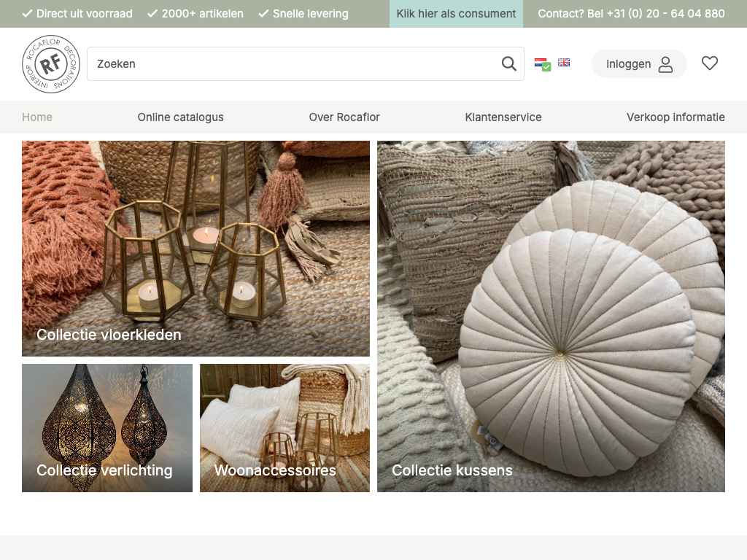This screenshot has width=747, height=560.
Task: Switch language with the UK flag
Action: click(x=564, y=63)
